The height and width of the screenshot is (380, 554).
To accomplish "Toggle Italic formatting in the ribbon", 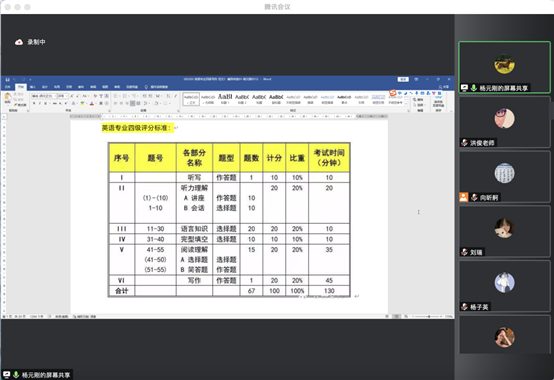I will [40, 103].
